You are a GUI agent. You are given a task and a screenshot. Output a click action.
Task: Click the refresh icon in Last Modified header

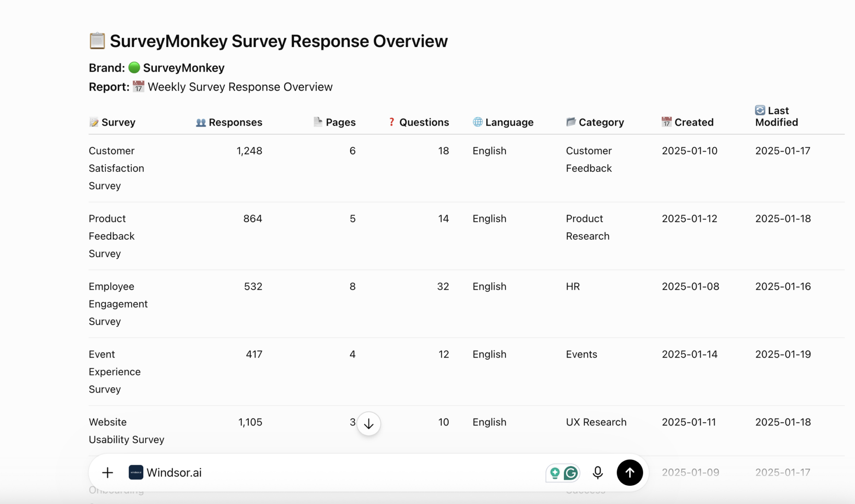(760, 110)
